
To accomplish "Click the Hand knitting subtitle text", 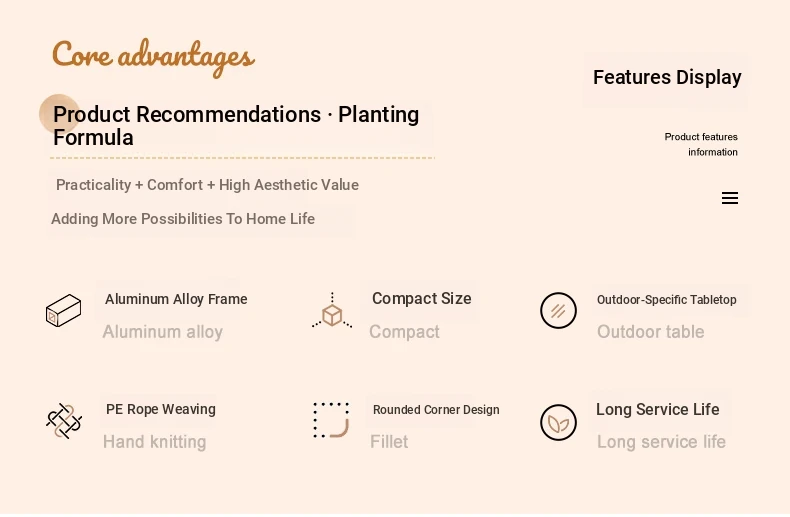I will pos(155,442).
